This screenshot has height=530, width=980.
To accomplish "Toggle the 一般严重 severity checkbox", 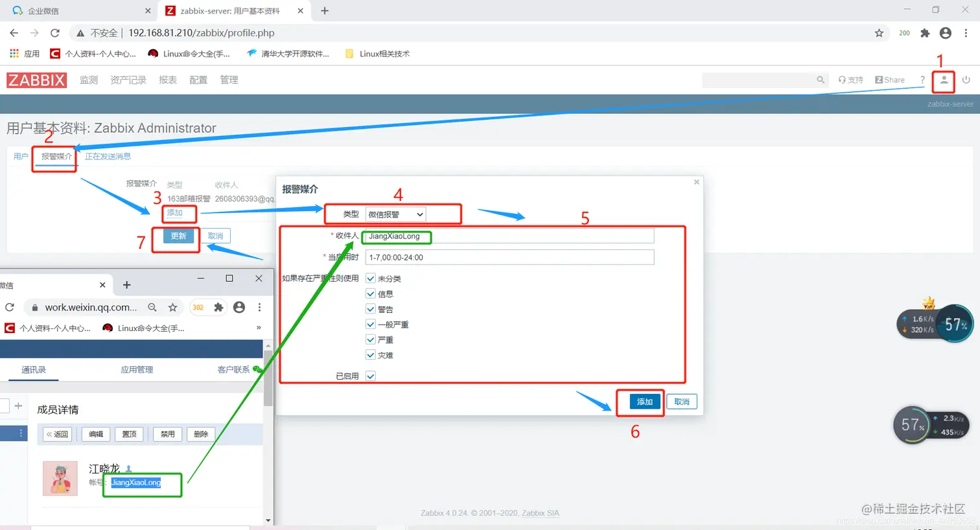I will (371, 324).
